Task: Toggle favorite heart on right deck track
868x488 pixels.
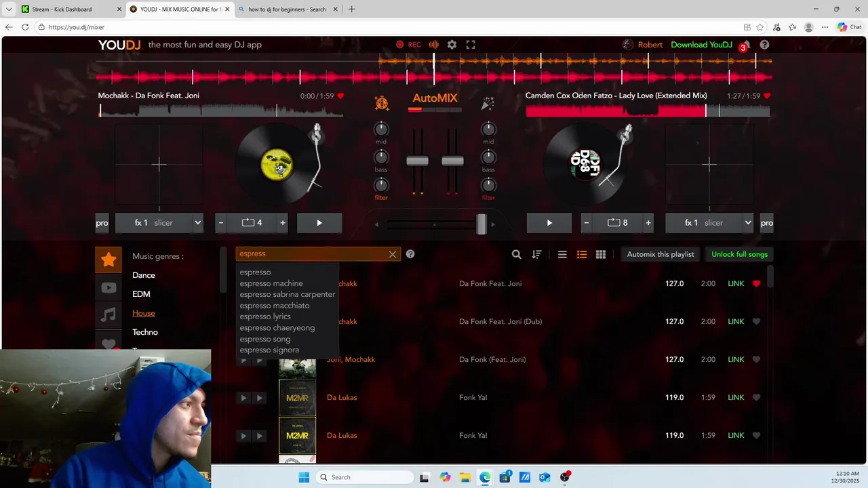Action: pos(767,96)
